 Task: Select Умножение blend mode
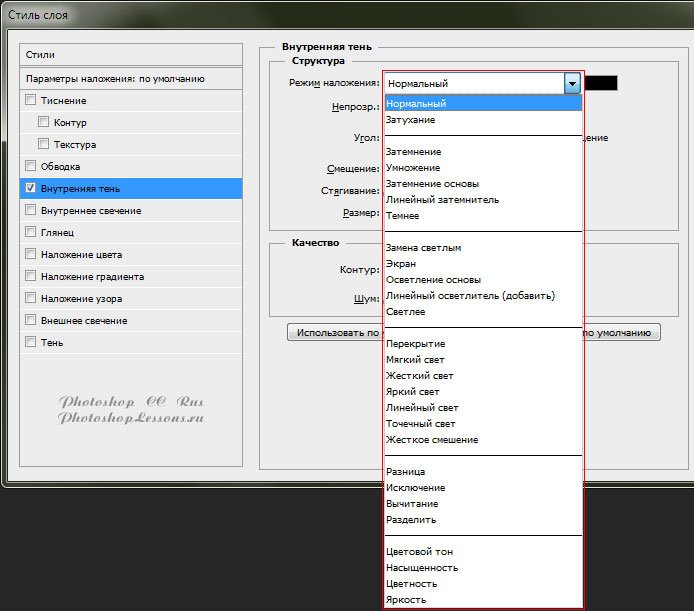pos(413,168)
